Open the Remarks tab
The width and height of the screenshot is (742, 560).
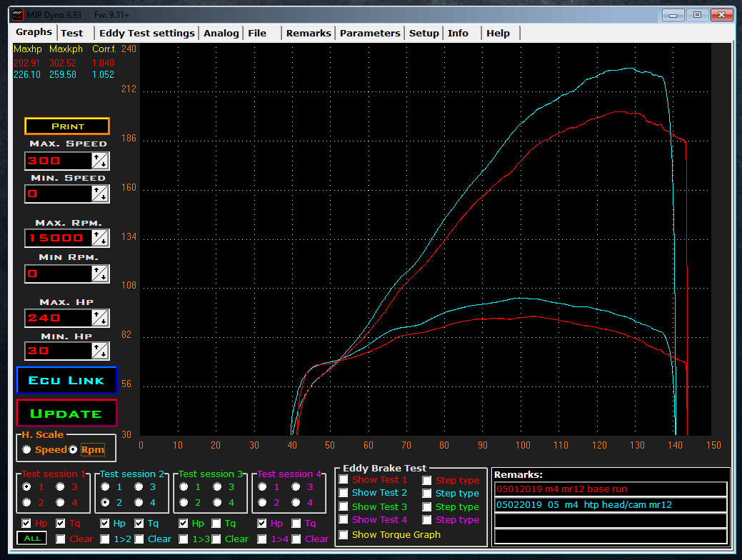(309, 33)
